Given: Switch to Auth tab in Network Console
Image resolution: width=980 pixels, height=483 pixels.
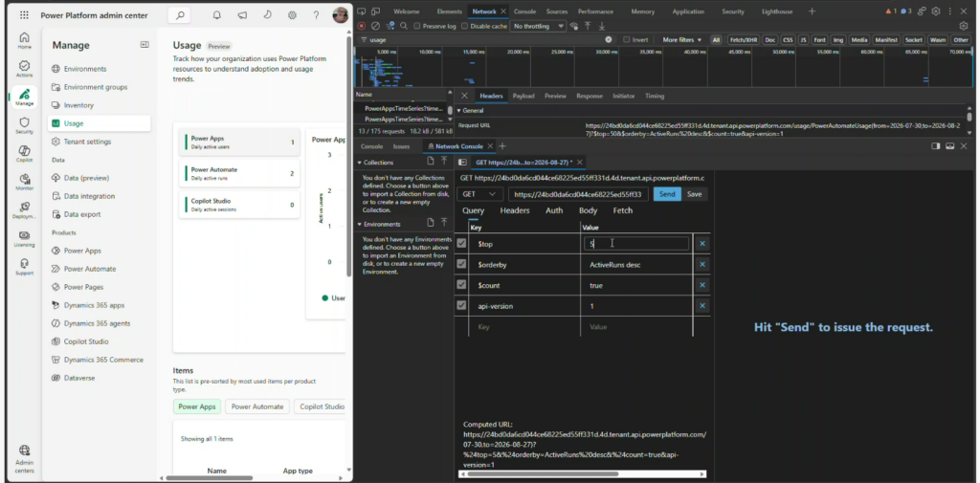Looking at the screenshot, I should pyautogui.click(x=554, y=210).
